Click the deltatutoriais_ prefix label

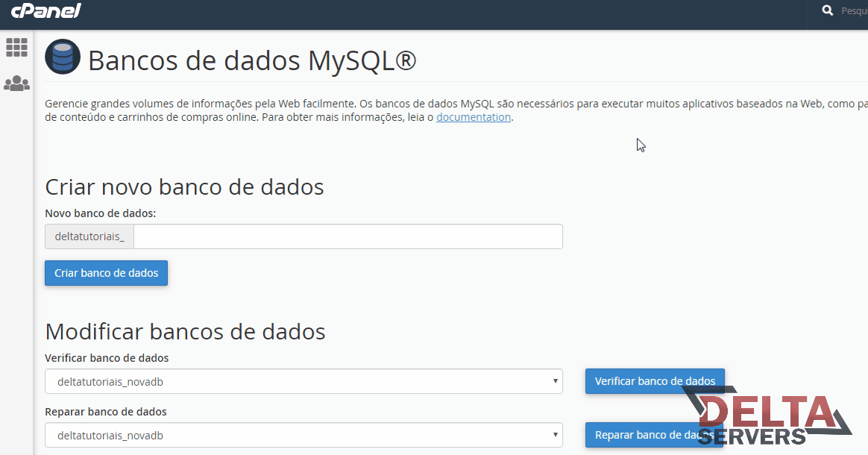89,236
